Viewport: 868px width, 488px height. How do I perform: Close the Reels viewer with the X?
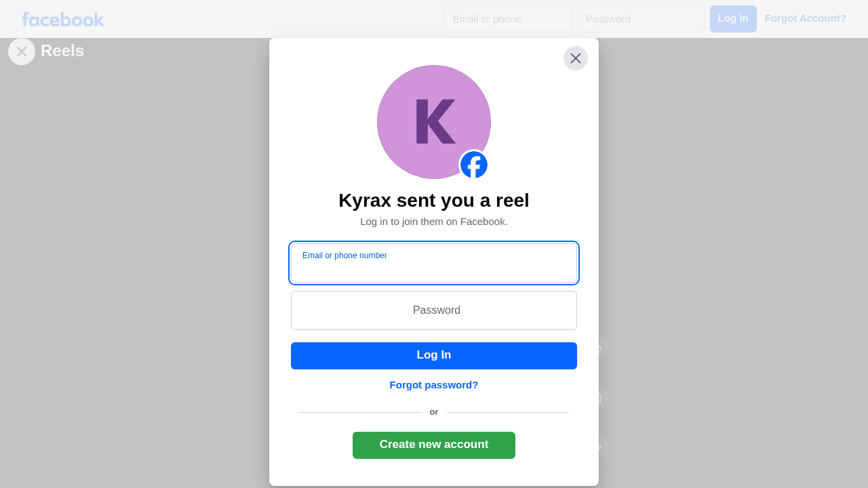(x=22, y=52)
